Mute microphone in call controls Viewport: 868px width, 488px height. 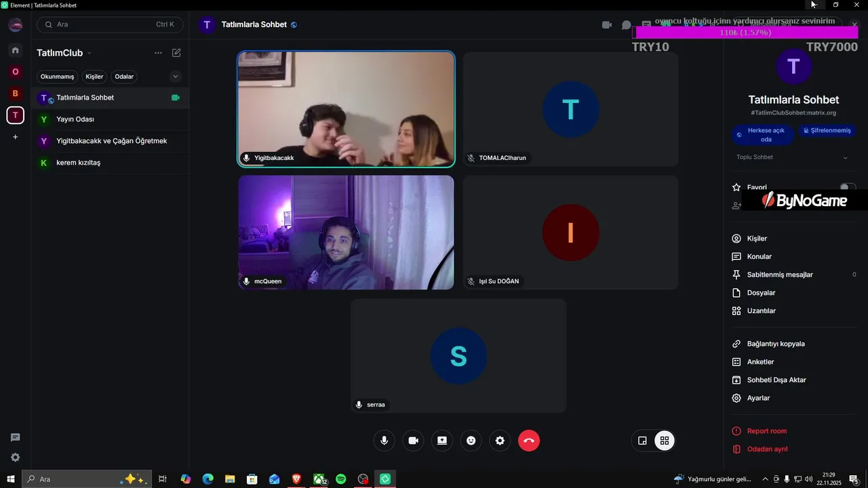(x=384, y=441)
